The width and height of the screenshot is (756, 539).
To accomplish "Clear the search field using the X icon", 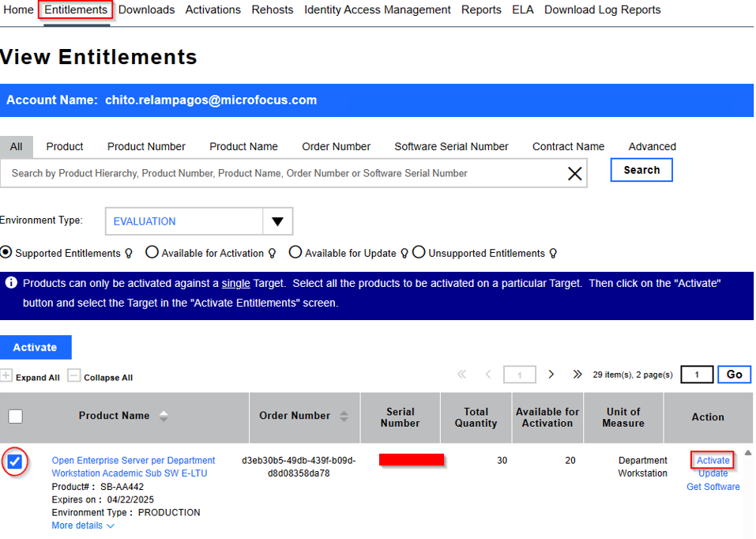I will coord(574,173).
